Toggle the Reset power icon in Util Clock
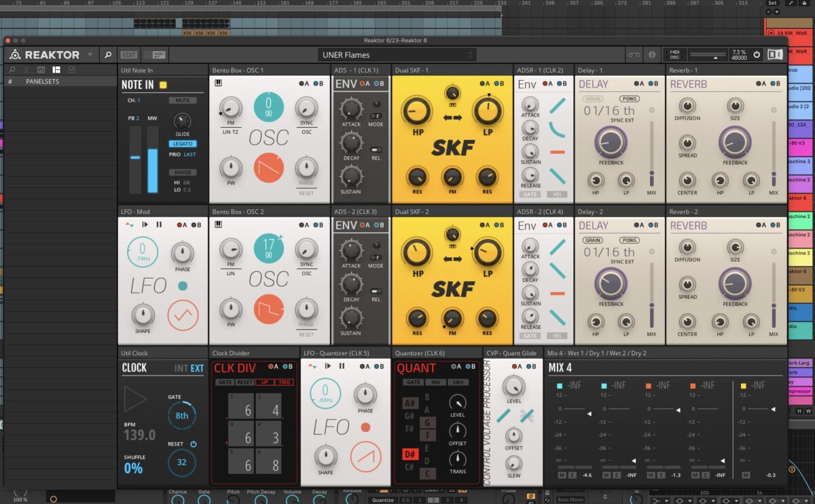The width and height of the screenshot is (815, 504). [x=194, y=444]
